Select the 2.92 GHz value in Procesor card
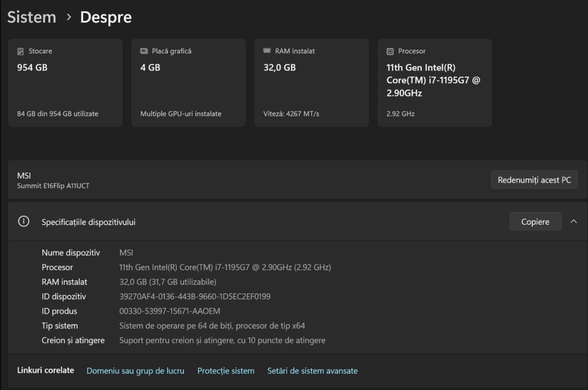Screen dimensions: 588x390 (400, 114)
